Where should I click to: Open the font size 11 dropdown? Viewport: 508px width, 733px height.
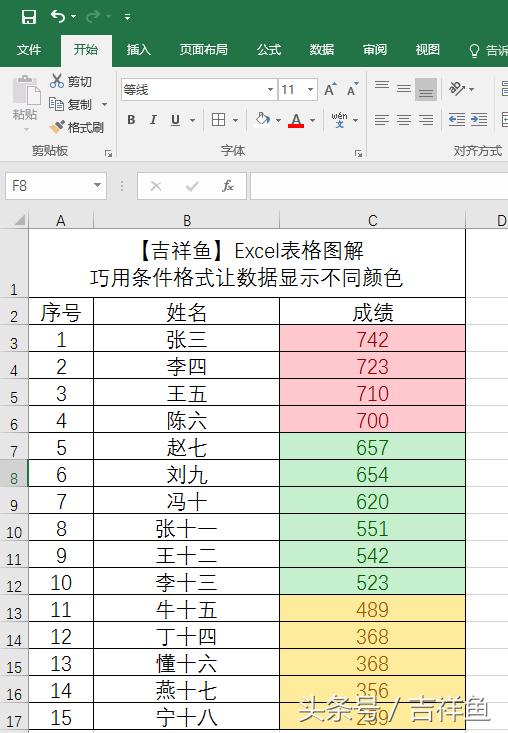point(310,90)
